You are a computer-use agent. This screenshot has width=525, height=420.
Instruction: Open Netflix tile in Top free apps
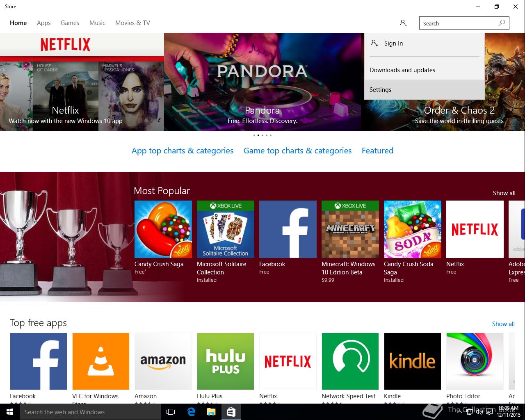(288, 361)
